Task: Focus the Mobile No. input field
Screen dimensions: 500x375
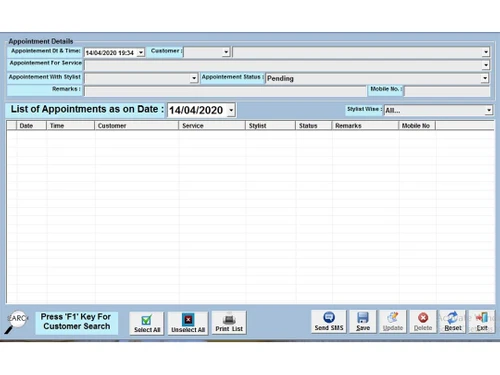Action: pyautogui.click(x=447, y=91)
